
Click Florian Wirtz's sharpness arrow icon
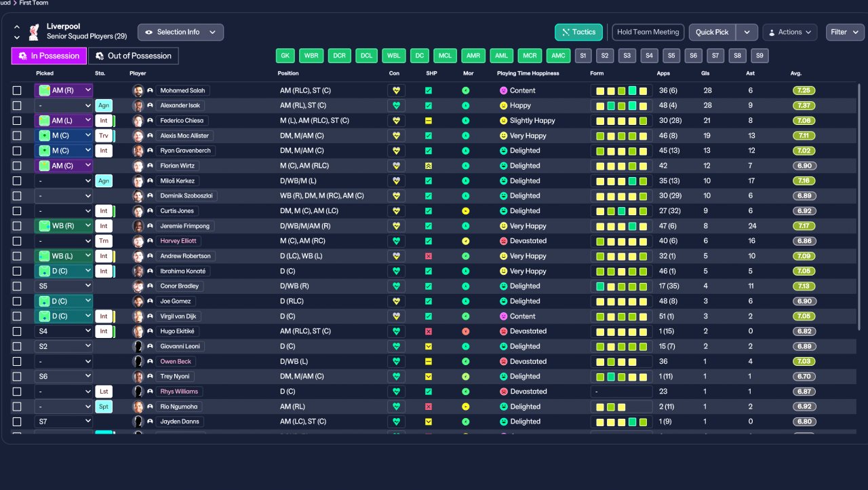tap(429, 166)
